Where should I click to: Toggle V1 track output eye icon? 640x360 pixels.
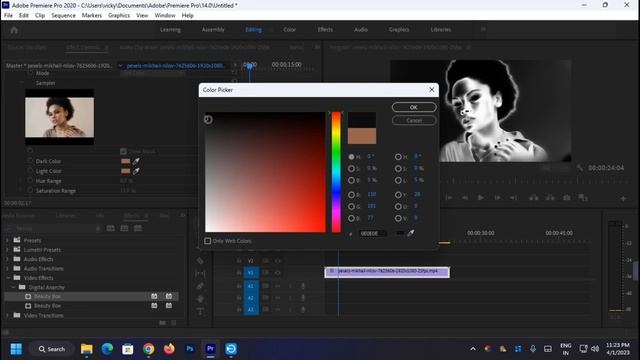pyautogui.click(x=278, y=273)
